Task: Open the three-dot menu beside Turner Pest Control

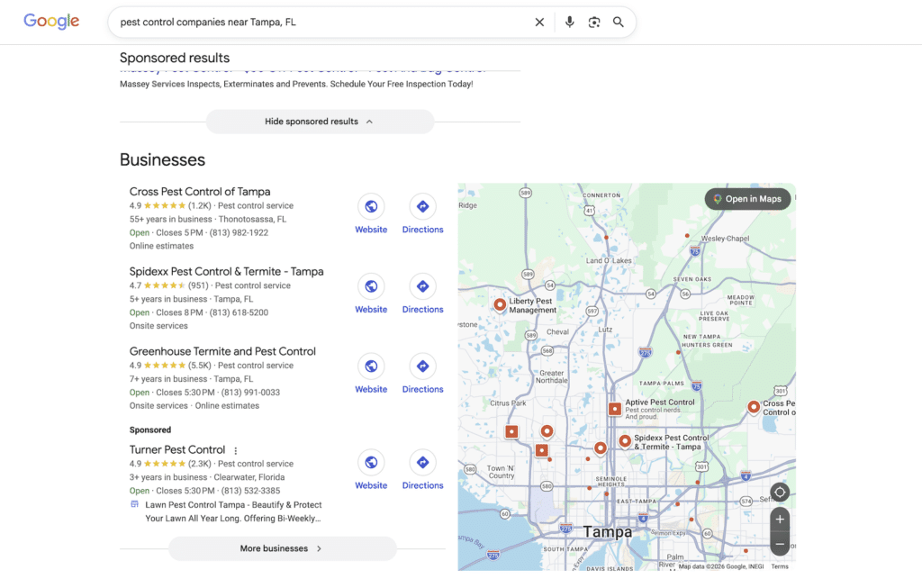Action: [236, 451]
